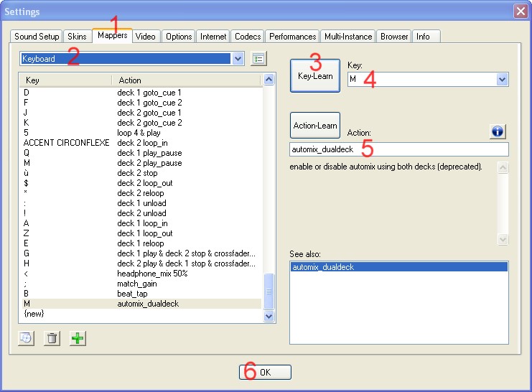Open the Skins tab
Image resolution: width=532 pixels, height=392 pixels.
click(77, 37)
